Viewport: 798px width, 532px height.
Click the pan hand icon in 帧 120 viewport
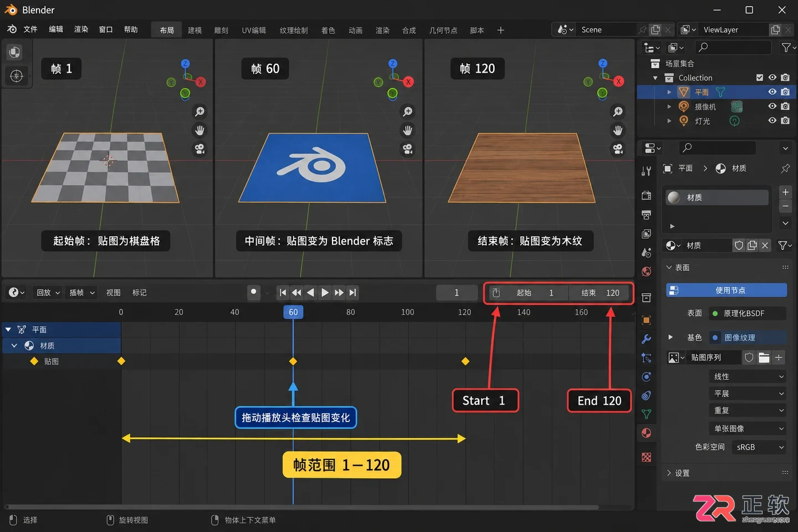(617, 130)
